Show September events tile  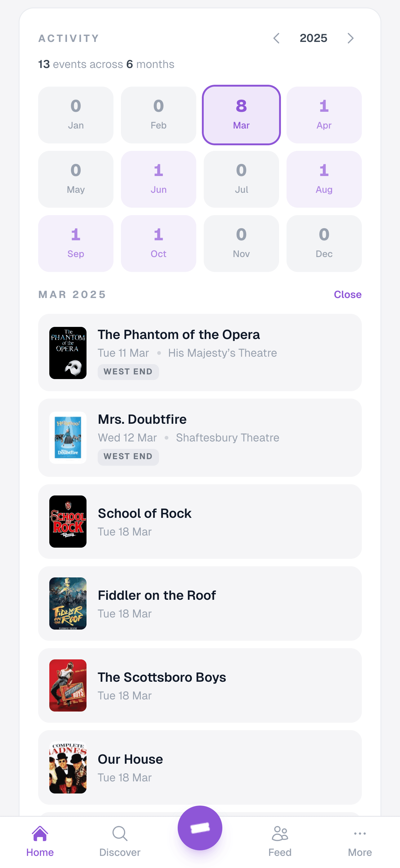click(x=76, y=244)
